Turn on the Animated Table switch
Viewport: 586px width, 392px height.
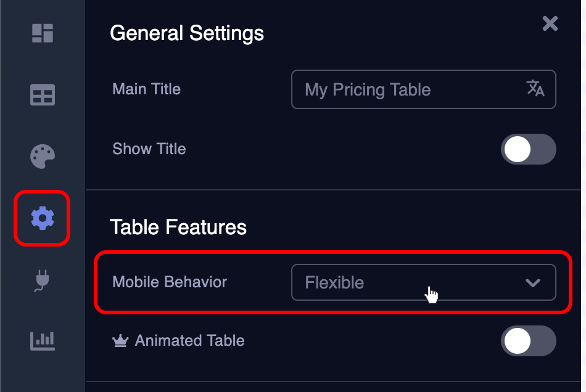click(x=528, y=341)
